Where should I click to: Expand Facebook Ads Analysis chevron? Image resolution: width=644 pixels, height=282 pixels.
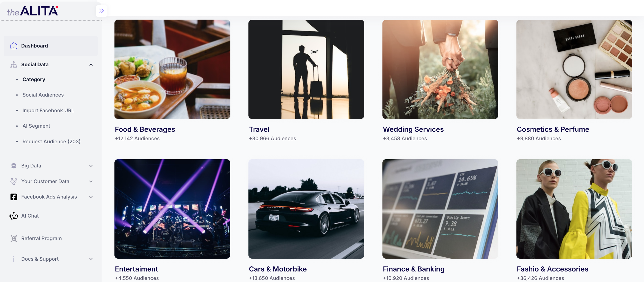pos(91,197)
